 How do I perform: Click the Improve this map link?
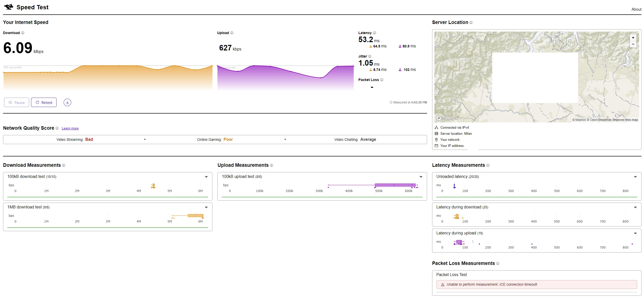pyautogui.click(x=625, y=120)
